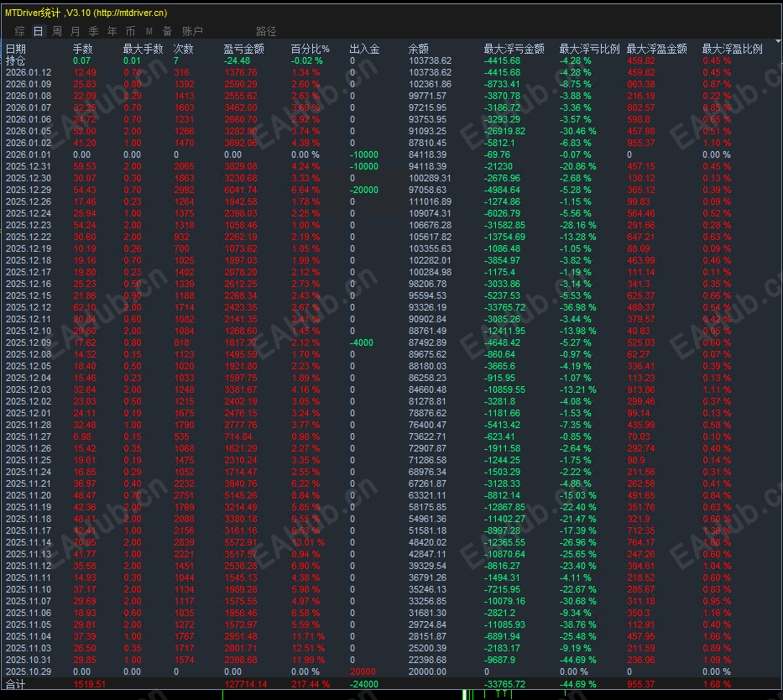
Task: Click the 最大浮亏比例 column header
Action: point(589,49)
